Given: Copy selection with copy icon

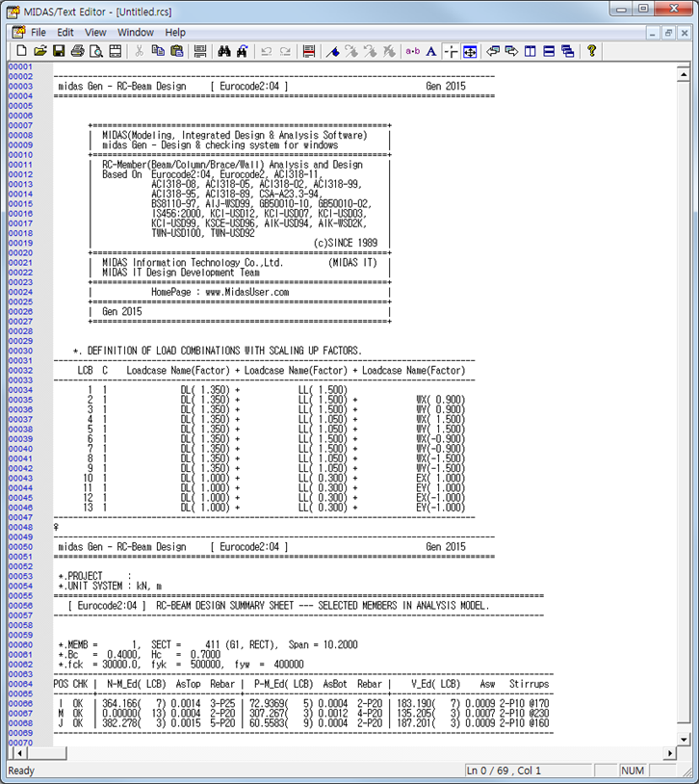Looking at the screenshot, I should point(158,51).
